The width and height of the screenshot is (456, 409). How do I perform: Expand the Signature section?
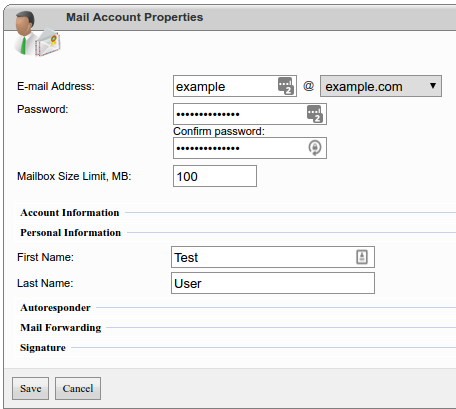43,348
